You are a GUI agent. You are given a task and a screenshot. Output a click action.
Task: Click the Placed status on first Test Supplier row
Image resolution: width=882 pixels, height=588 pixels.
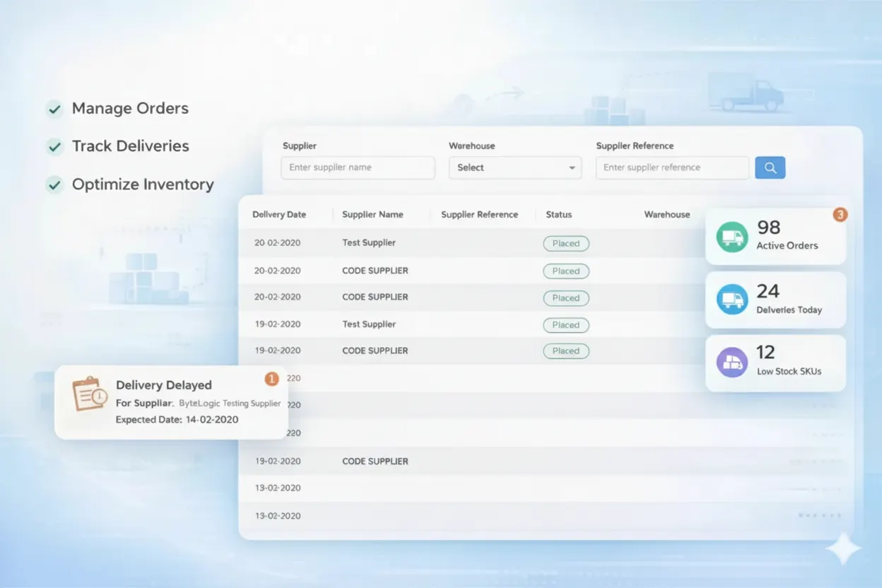click(565, 243)
